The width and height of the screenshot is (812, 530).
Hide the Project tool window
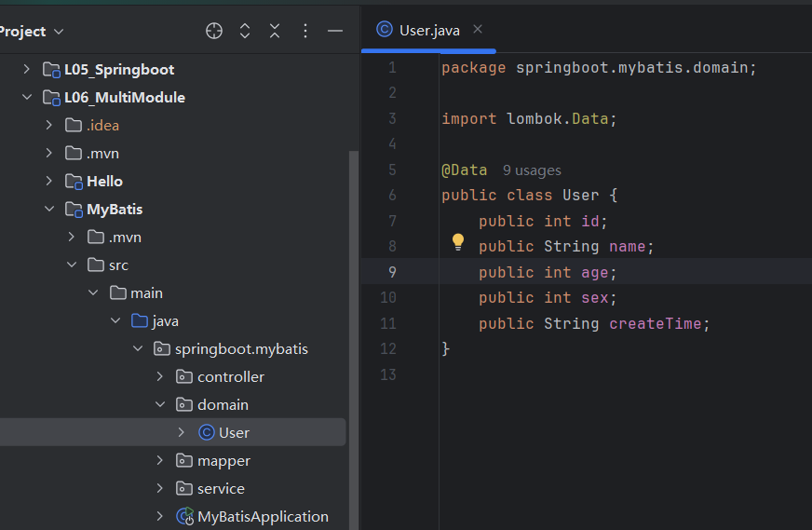click(x=335, y=31)
